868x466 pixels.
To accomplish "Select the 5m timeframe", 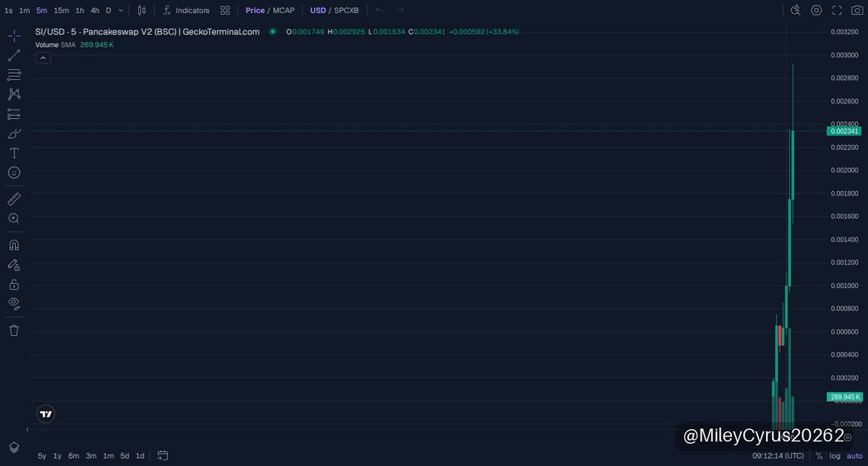I will coord(42,10).
